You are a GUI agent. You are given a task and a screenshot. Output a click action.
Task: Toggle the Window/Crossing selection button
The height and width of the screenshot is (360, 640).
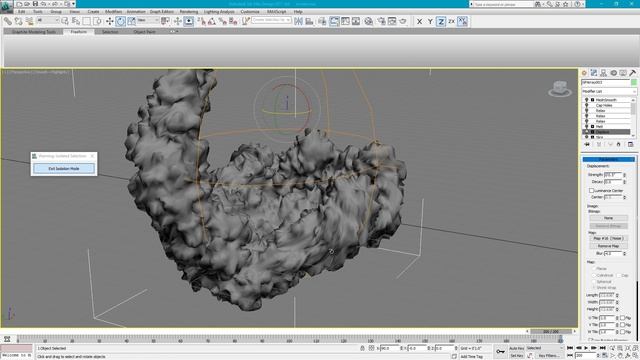(x=97, y=21)
